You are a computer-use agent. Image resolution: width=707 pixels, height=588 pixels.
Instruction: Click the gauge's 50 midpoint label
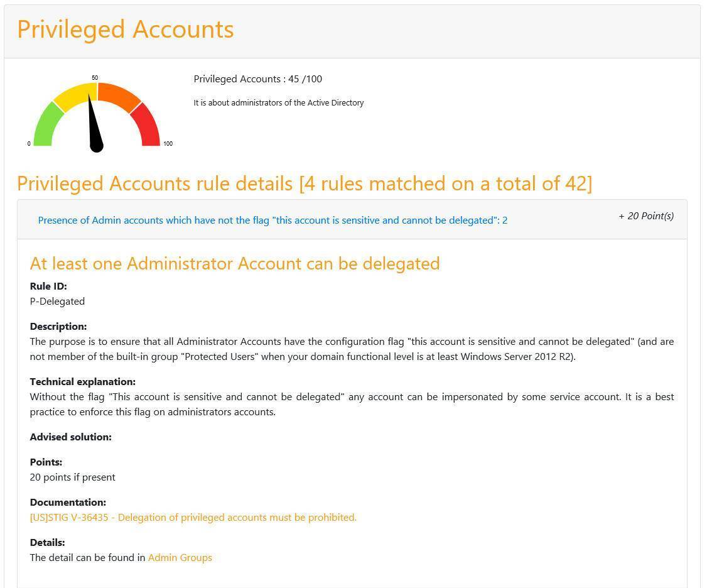pyautogui.click(x=95, y=78)
